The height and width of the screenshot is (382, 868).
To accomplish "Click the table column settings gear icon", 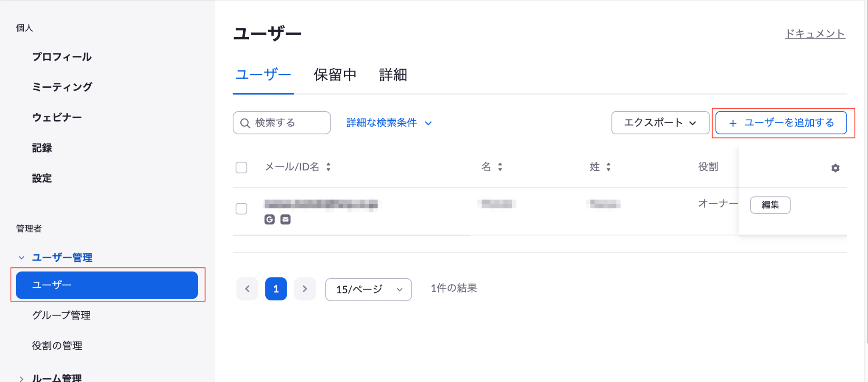I will 835,168.
